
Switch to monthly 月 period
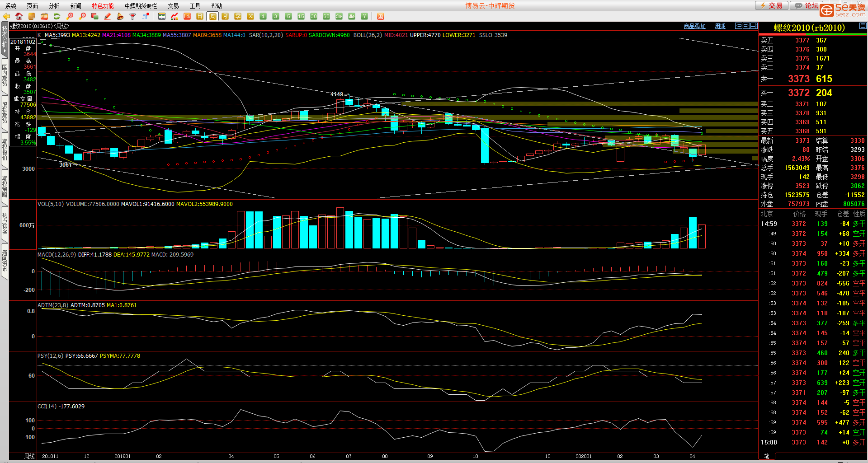225,16
